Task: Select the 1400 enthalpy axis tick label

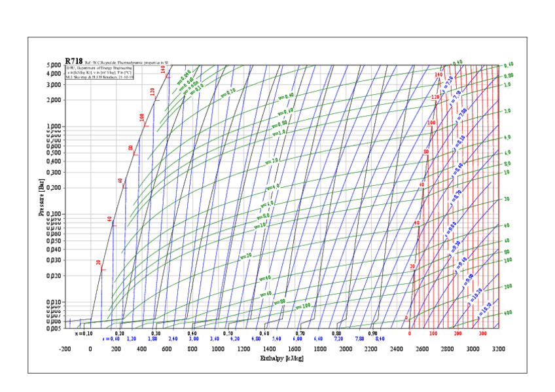Action: [x=269, y=349]
